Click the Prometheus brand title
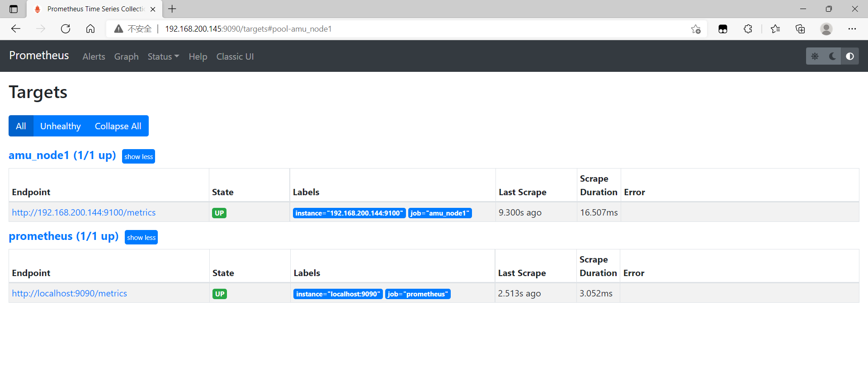The height and width of the screenshot is (366, 868). tap(39, 56)
